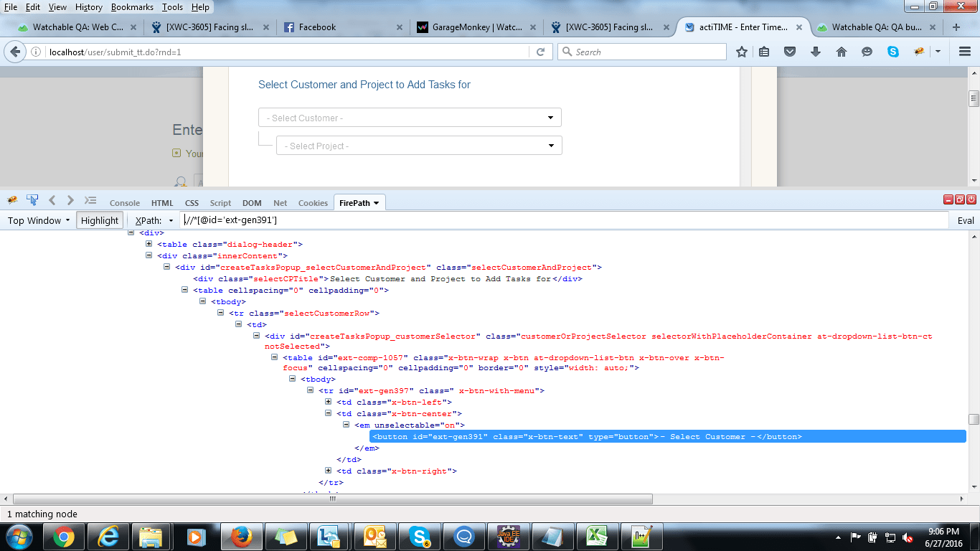Open the Top Window dropdown
The height and width of the screenshot is (551, 980).
(37, 220)
